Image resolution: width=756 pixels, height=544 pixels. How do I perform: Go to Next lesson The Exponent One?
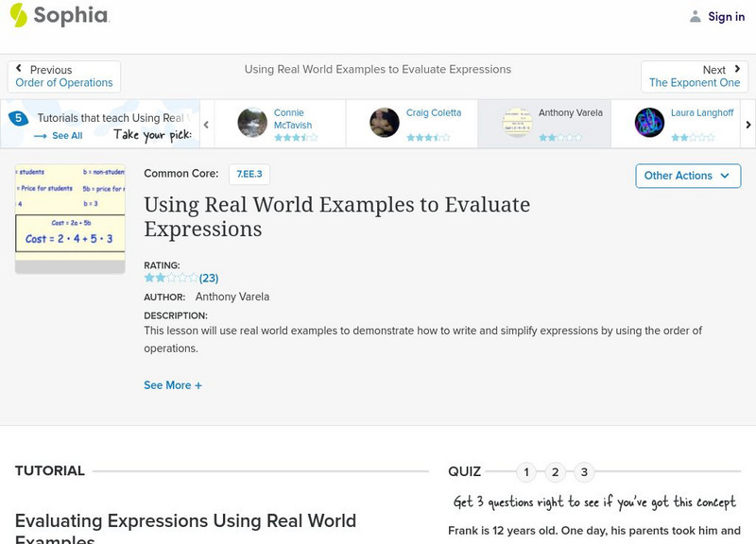click(x=695, y=76)
